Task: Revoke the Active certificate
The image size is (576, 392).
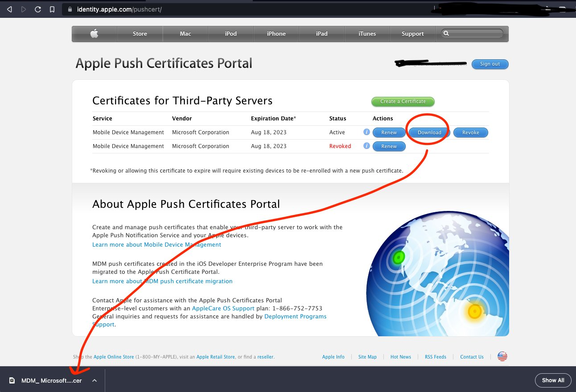Action: (471, 132)
